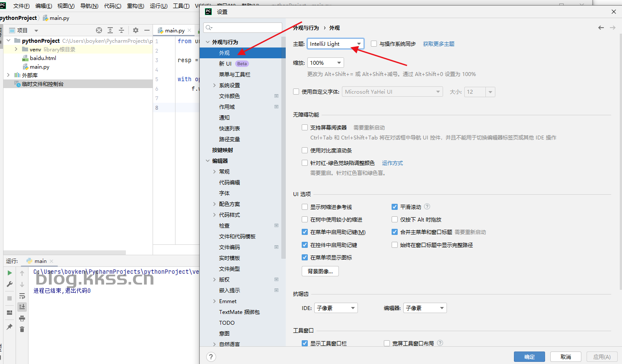Click the help question mark in settings dialog
Screen dimensions: 622x364
point(211,357)
